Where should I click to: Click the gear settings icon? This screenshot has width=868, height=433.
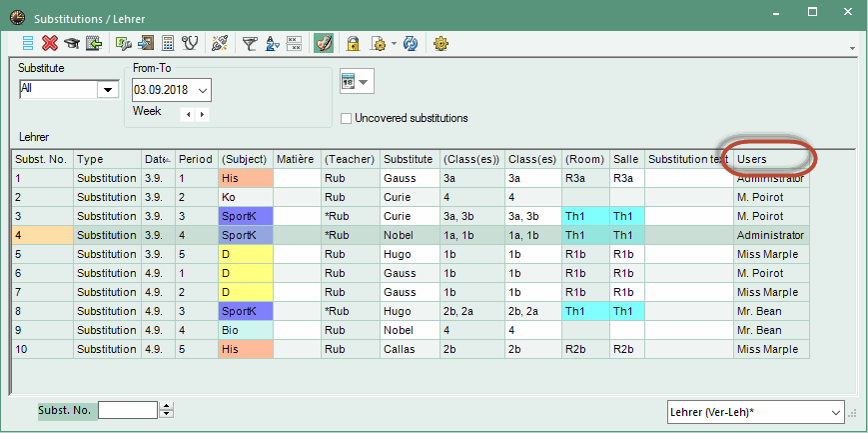440,43
